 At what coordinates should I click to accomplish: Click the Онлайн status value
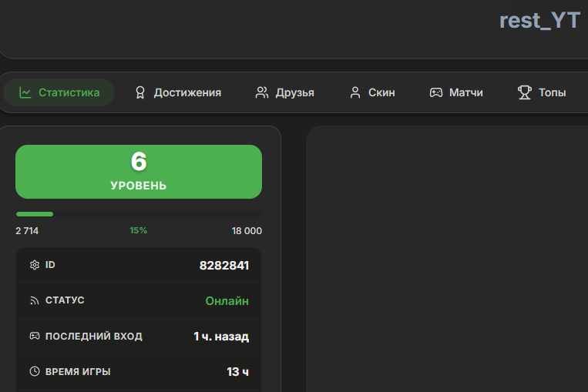tap(227, 301)
